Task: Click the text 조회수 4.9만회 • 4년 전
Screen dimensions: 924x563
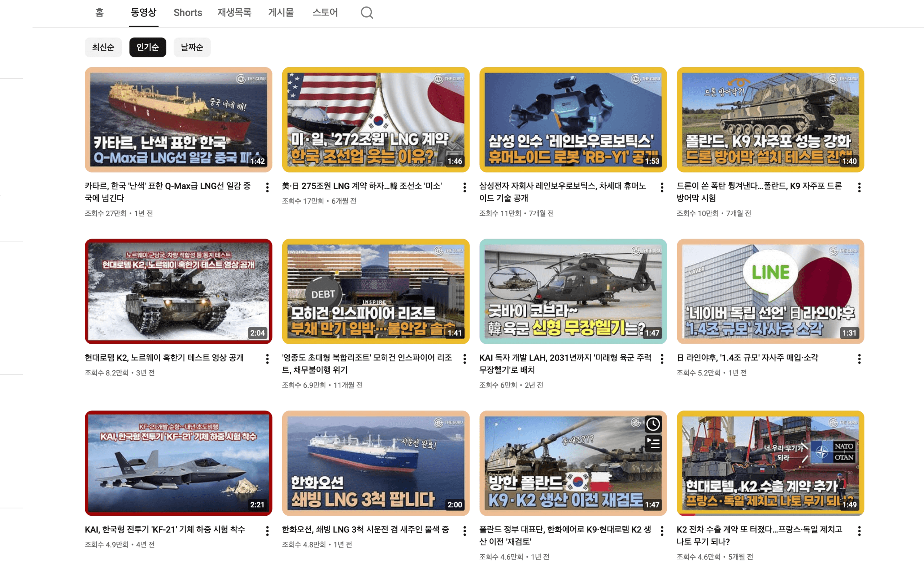Action: tap(119, 544)
